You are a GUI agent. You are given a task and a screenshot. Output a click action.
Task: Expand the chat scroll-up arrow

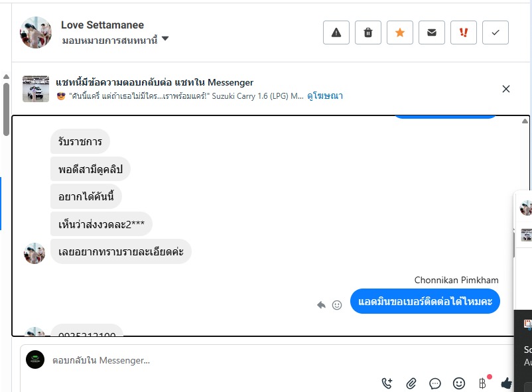tap(525, 121)
